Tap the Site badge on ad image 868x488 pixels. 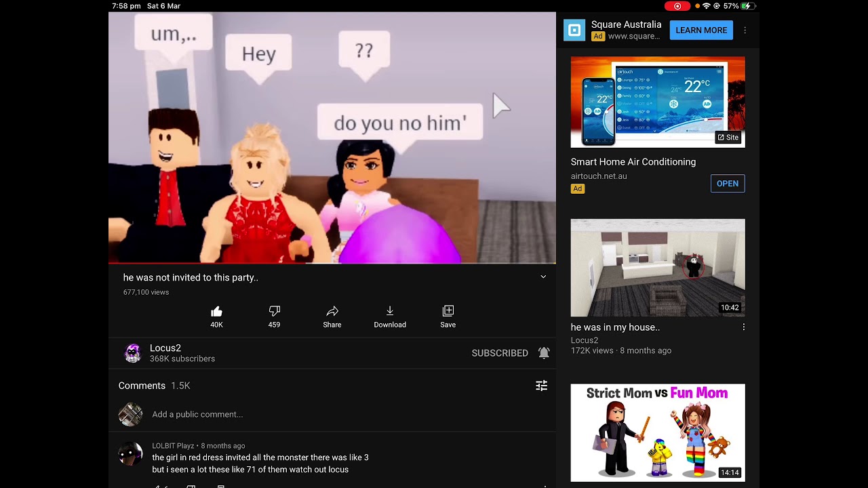[x=728, y=137]
